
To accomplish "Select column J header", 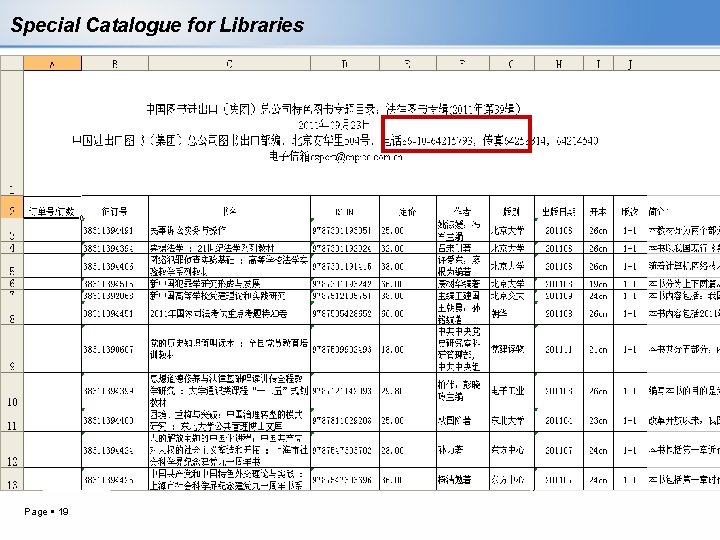I will (x=630, y=63).
